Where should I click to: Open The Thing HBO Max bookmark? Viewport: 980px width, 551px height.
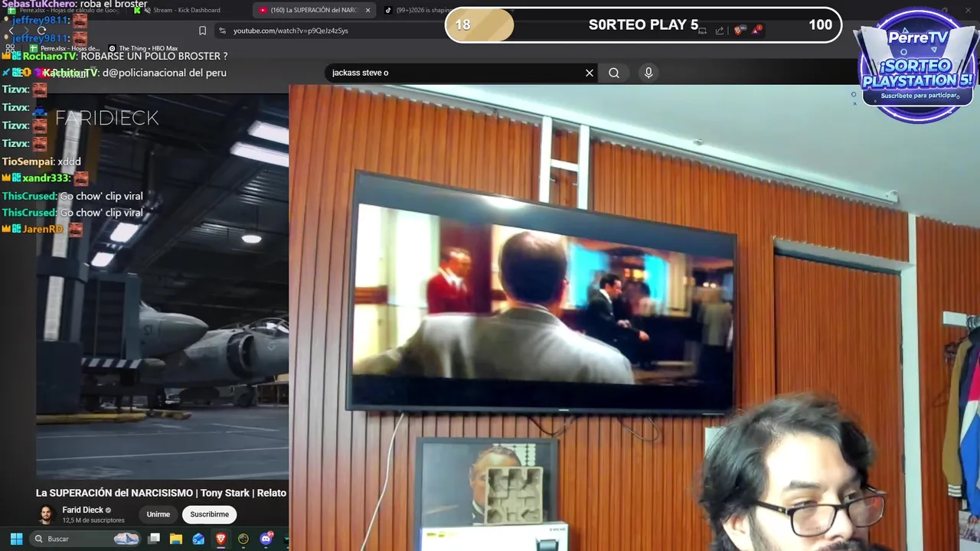pos(143,48)
